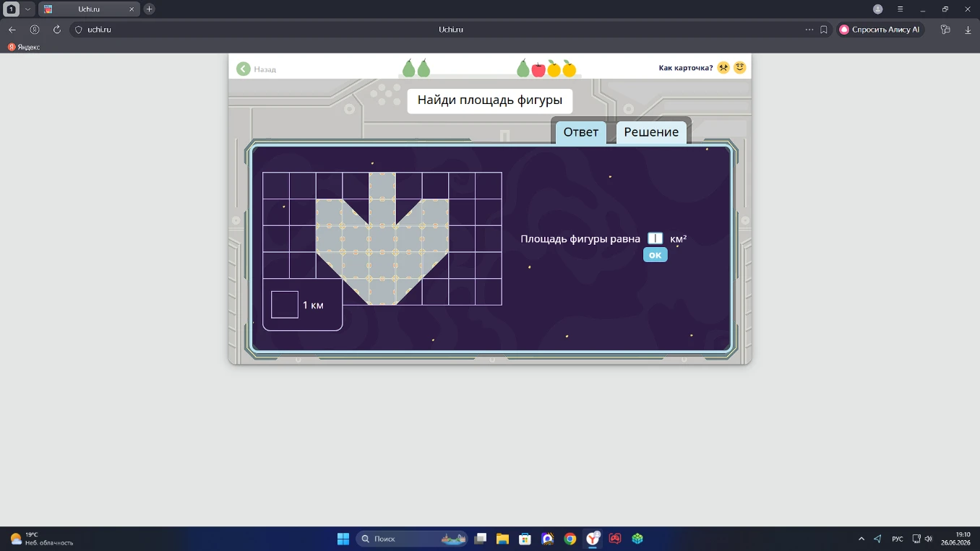
Task: Open Task View on the taskbar
Action: [x=481, y=539]
